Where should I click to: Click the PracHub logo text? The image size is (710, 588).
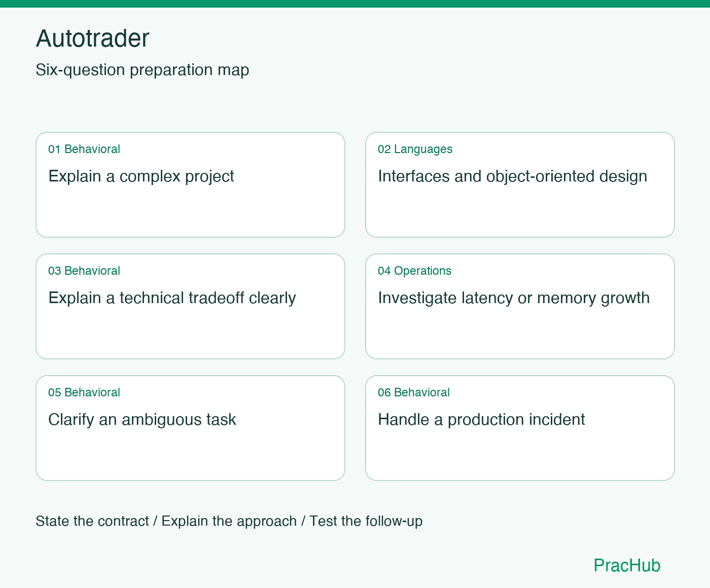(x=627, y=565)
